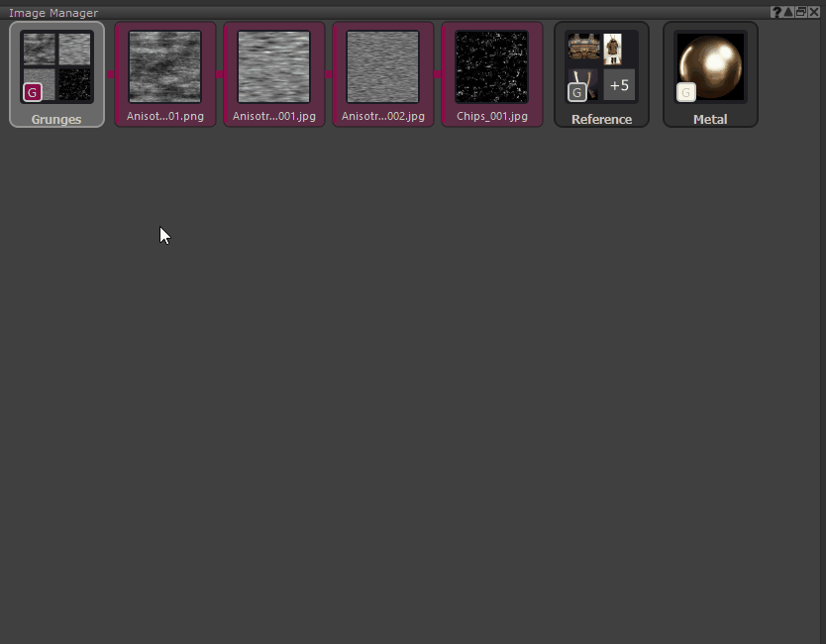Select the Anisotr...001.jpg image thumbnail
The image size is (826, 644).
(x=274, y=66)
